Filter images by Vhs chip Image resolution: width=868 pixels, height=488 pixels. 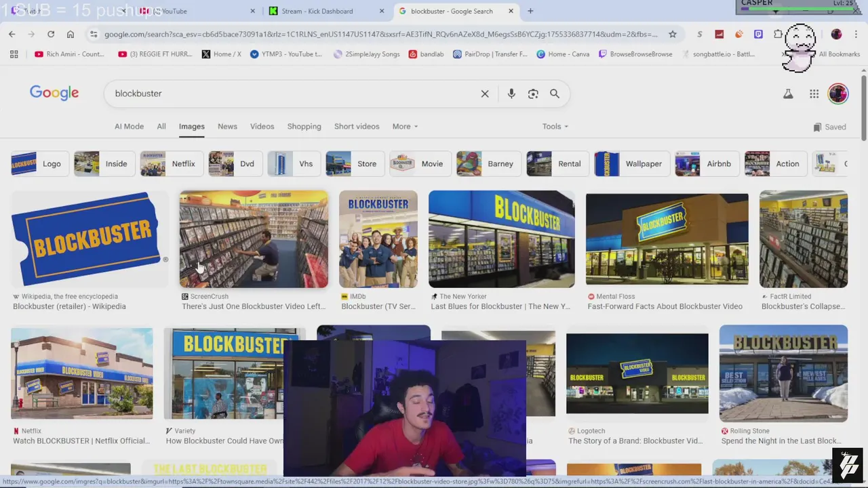click(x=293, y=164)
